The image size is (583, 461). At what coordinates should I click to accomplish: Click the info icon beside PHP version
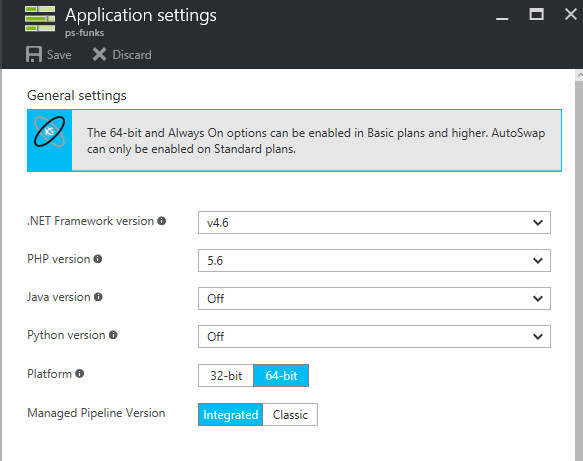click(x=98, y=259)
